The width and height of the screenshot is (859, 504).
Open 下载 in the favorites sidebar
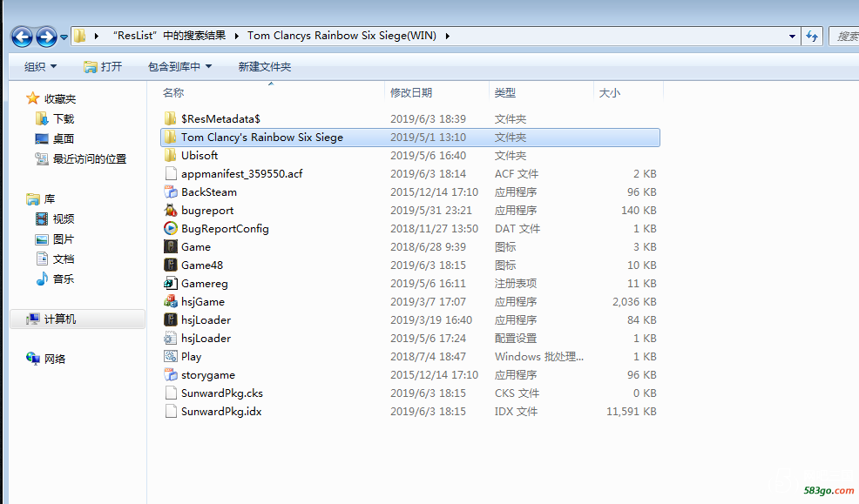[x=64, y=118]
